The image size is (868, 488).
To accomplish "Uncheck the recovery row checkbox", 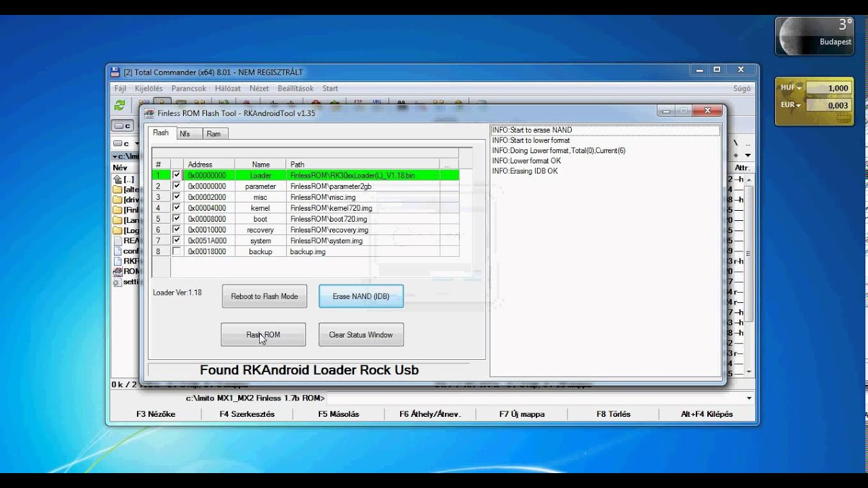I will pyautogui.click(x=177, y=229).
